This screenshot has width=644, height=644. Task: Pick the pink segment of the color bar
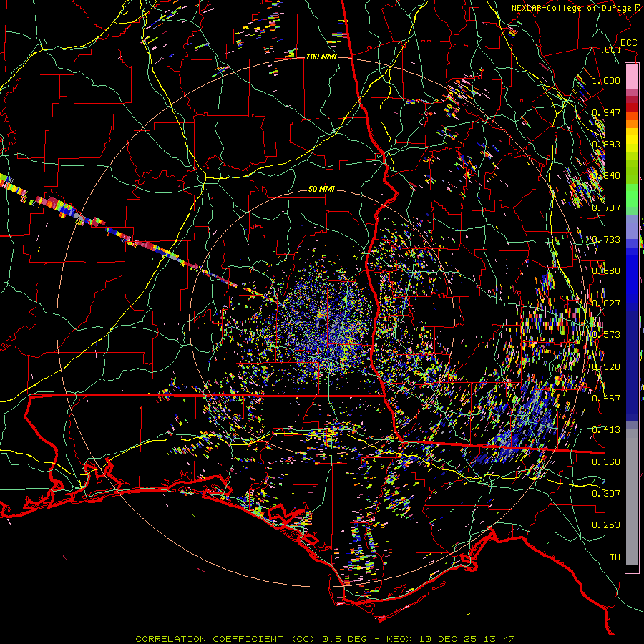pos(632,76)
